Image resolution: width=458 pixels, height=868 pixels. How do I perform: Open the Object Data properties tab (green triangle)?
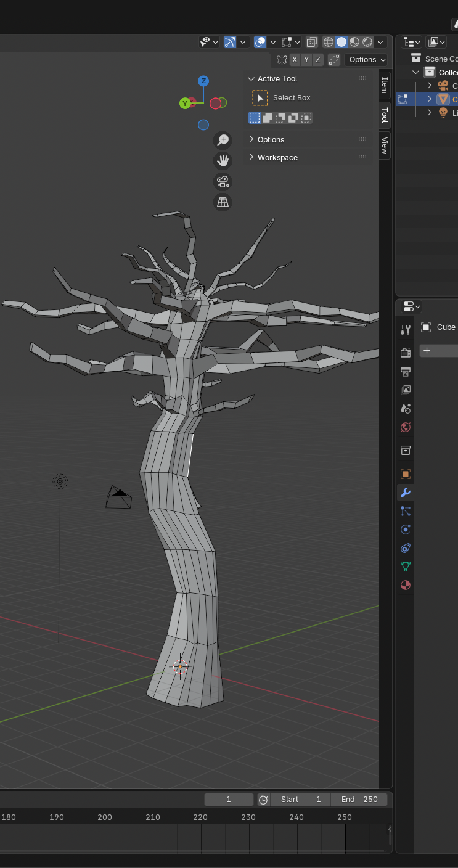[x=406, y=567]
